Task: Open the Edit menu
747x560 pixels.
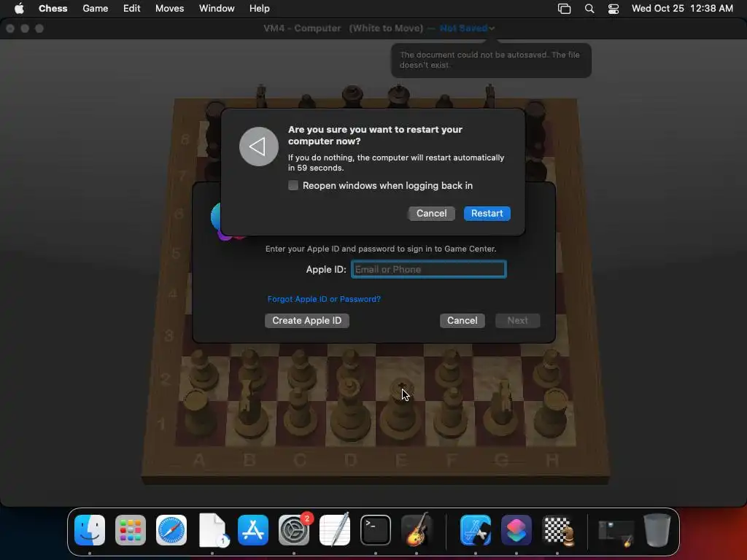Action: point(131,9)
